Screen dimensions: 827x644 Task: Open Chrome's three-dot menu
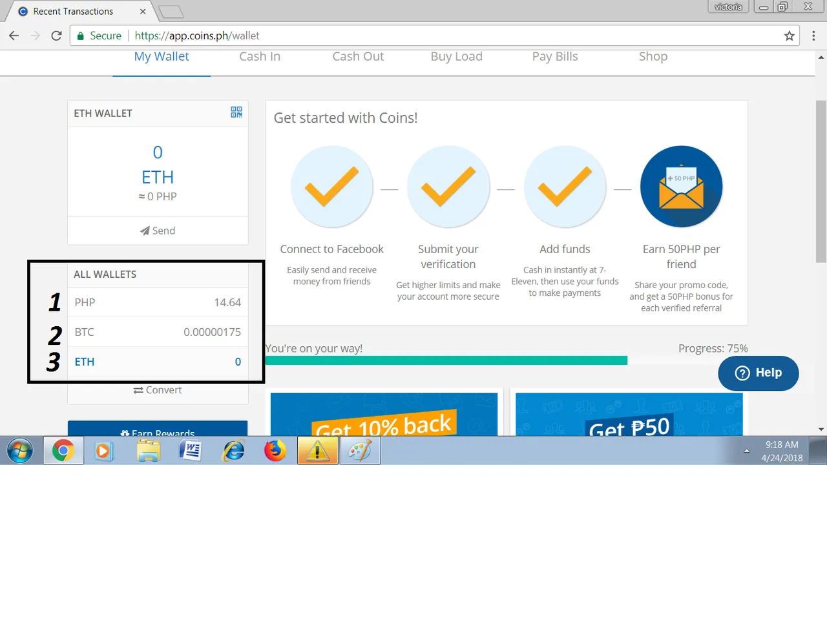pos(813,36)
